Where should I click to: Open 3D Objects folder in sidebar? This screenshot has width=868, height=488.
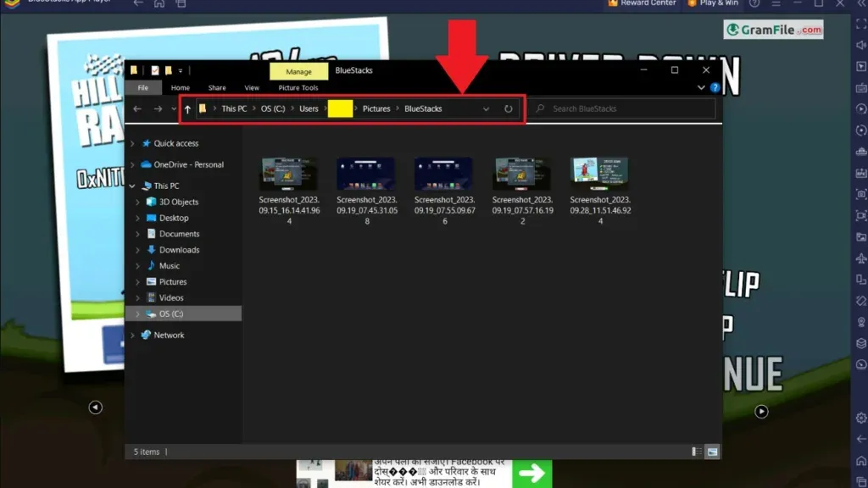click(x=178, y=202)
